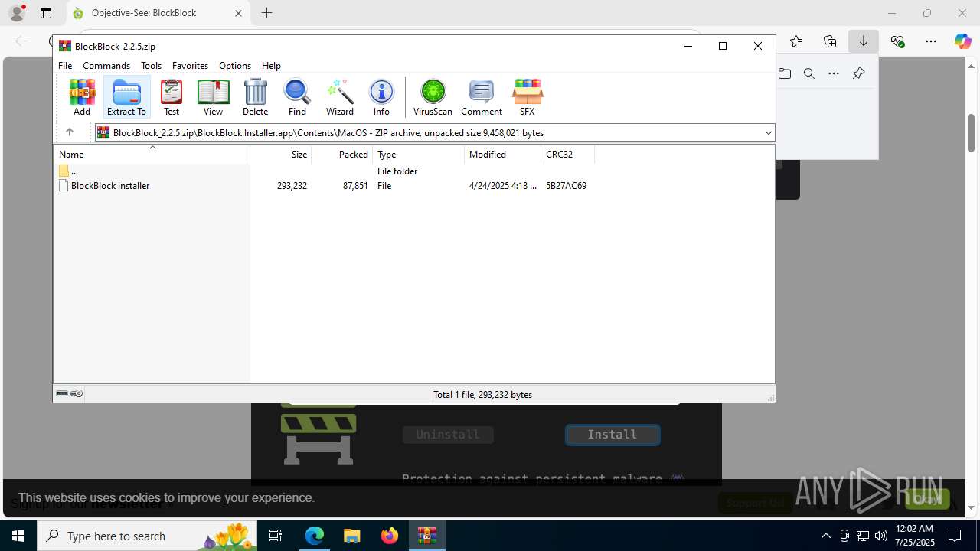This screenshot has height=551, width=980.
Task: Sort by the Packed column header
Action: (341, 154)
